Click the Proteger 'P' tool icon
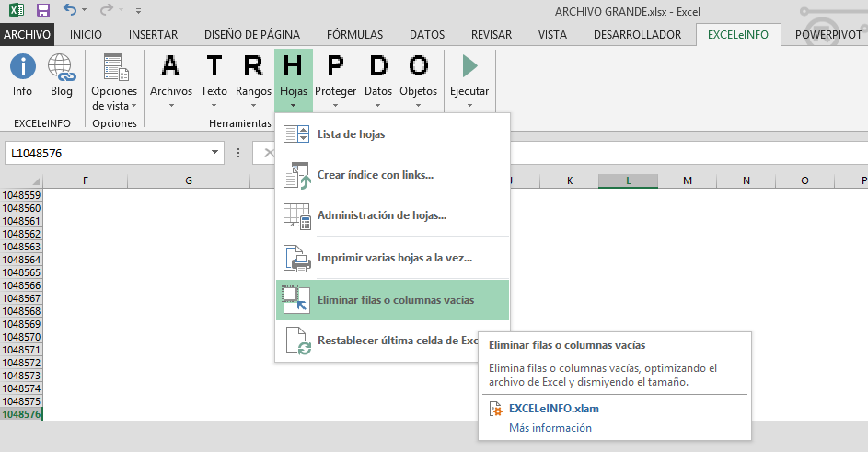 (x=335, y=66)
